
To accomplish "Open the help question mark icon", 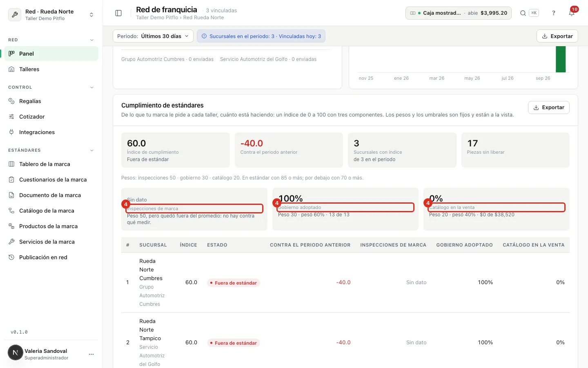I will (x=554, y=13).
